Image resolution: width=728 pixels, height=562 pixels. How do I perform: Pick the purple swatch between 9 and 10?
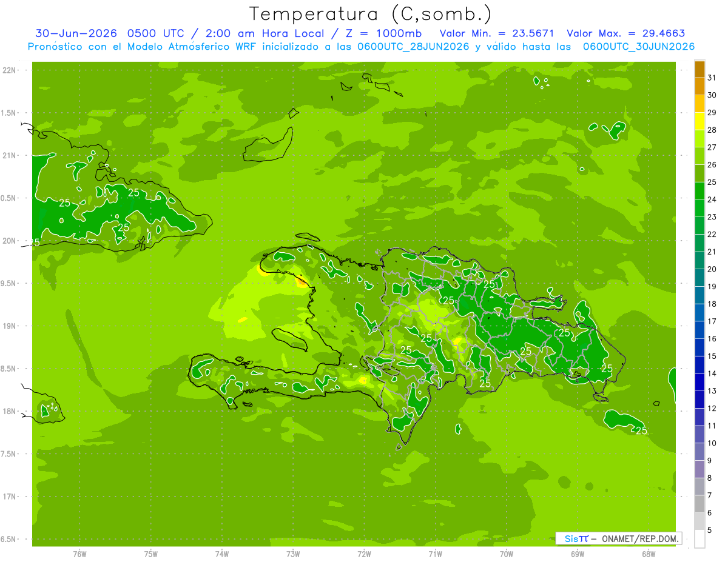[x=699, y=452]
